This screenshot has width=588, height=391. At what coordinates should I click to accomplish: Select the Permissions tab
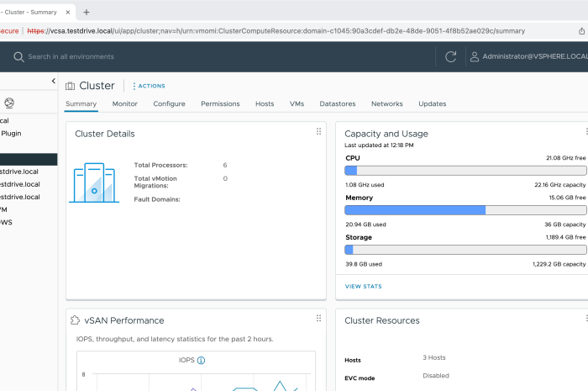[x=220, y=103]
